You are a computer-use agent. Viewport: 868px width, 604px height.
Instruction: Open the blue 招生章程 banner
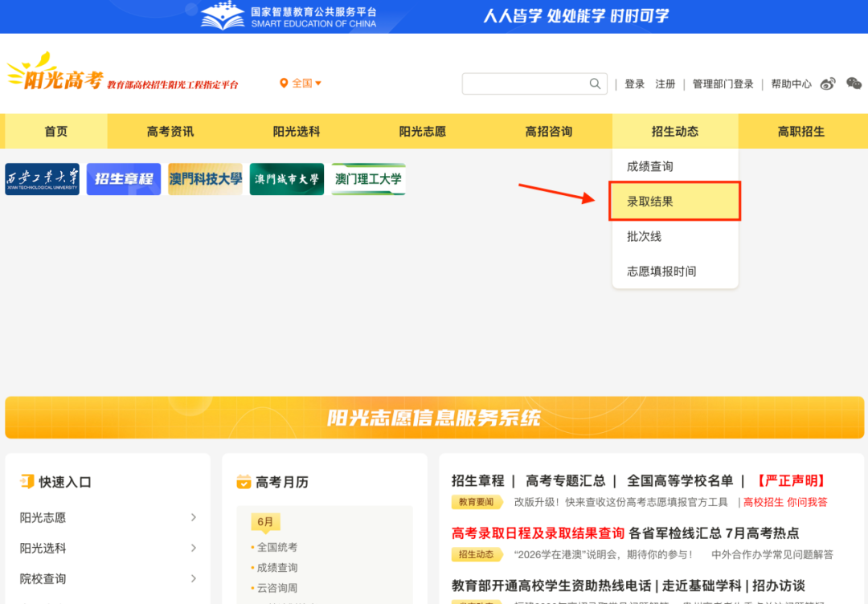[x=124, y=179]
